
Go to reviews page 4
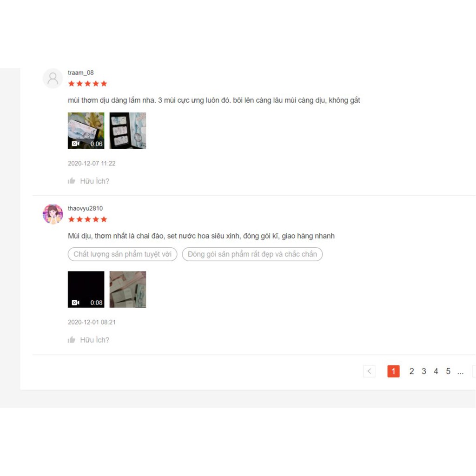[x=436, y=371]
